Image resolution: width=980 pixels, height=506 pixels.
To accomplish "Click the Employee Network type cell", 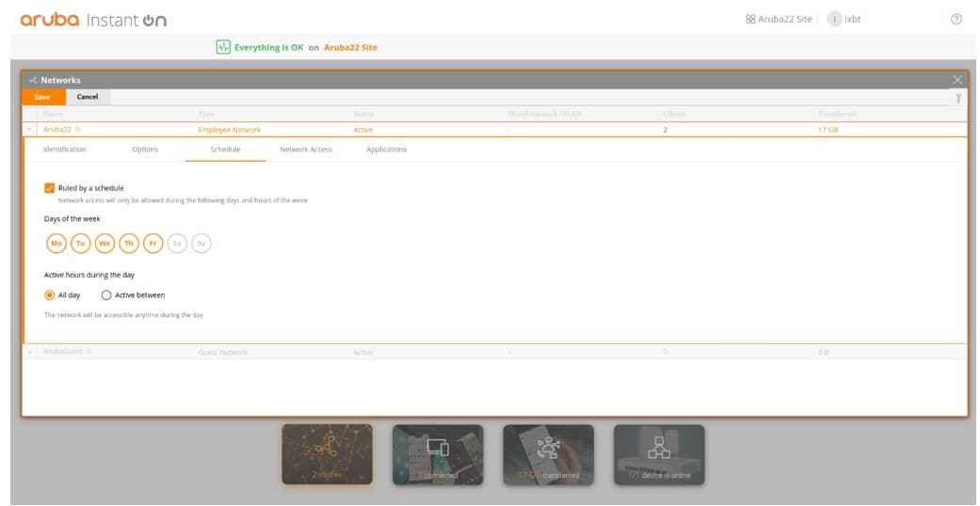I will (230, 130).
